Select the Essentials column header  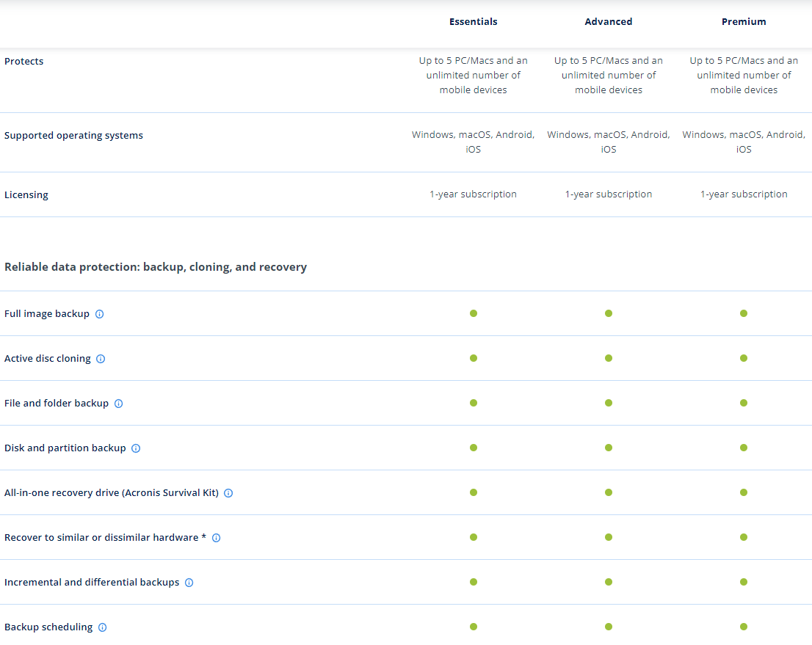[x=473, y=22]
